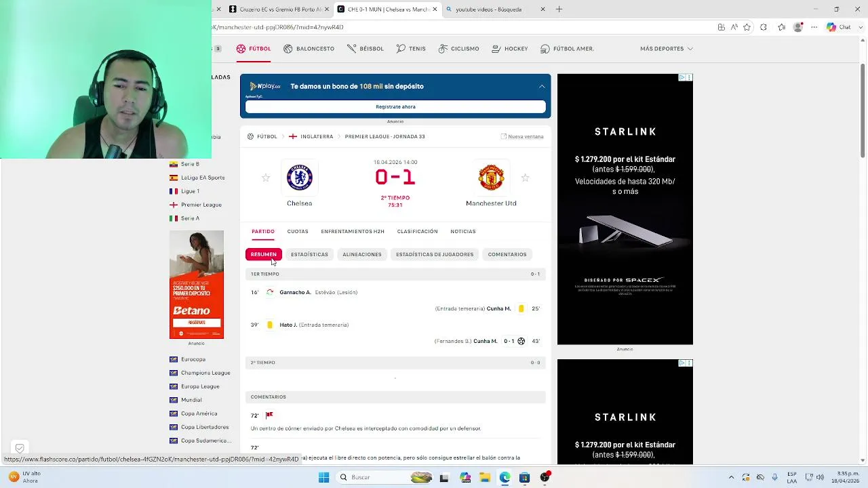Click the substitution icon at 16'
This screenshot has width=868, height=488.
click(270, 292)
